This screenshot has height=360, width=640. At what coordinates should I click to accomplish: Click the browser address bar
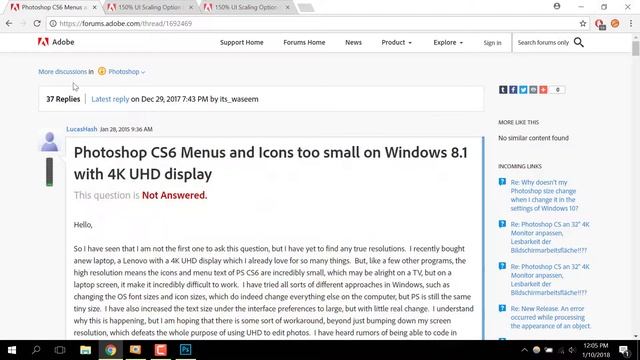point(318,24)
